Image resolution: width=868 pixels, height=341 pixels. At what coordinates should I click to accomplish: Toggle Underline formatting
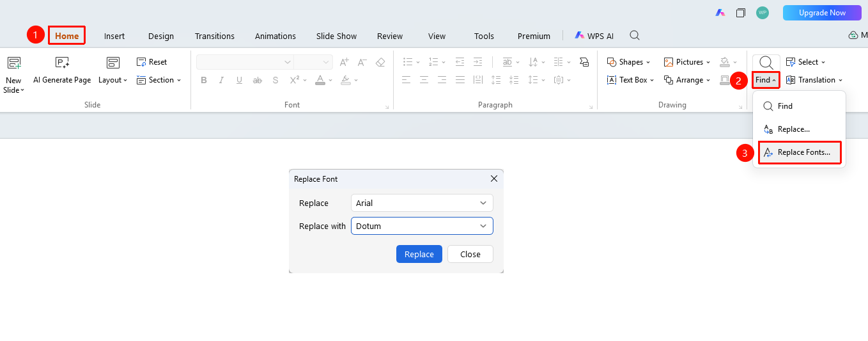[x=240, y=80]
